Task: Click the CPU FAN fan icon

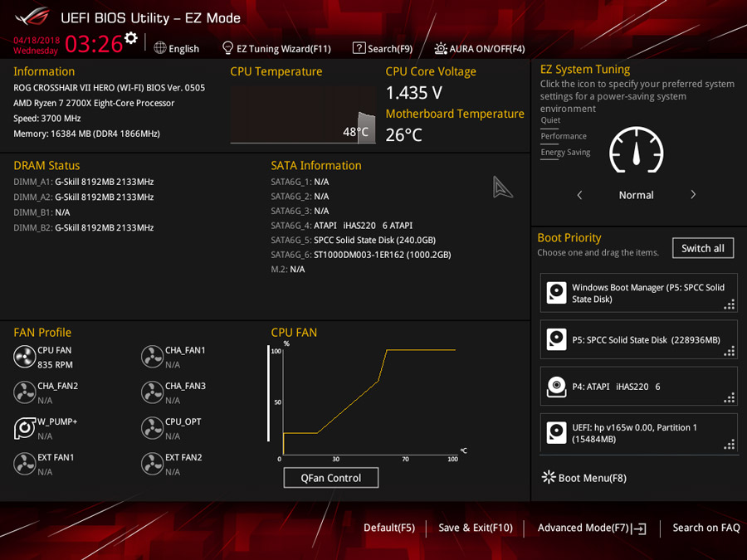Action: click(x=24, y=357)
